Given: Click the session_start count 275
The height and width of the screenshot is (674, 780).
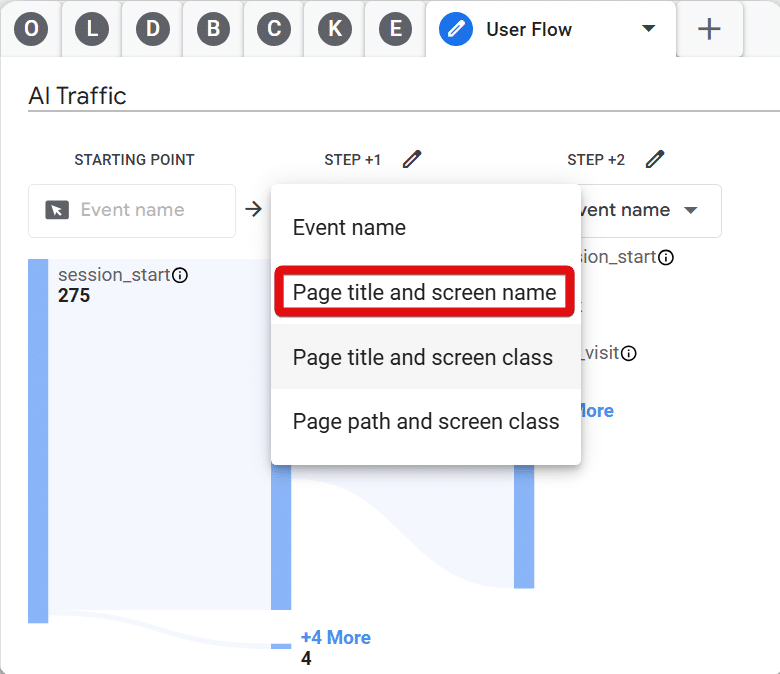Looking at the screenshot, I should 74,295.
